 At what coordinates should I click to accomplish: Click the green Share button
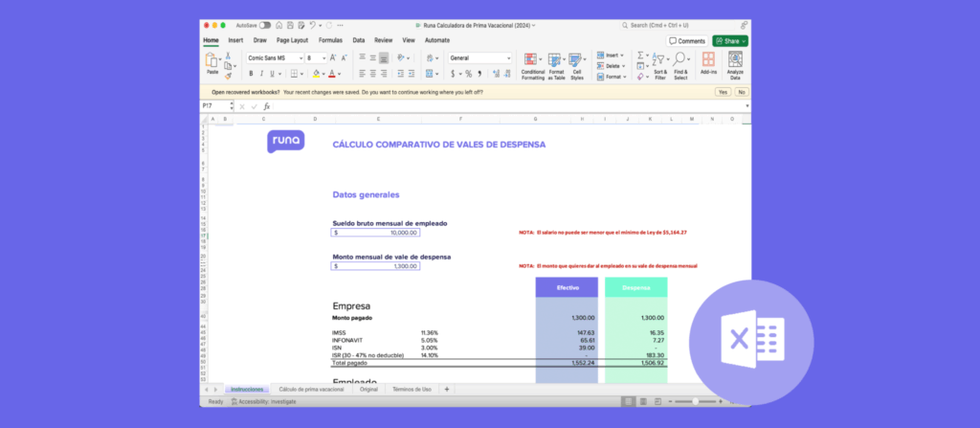pyautogui.click(x=730, y=40)
